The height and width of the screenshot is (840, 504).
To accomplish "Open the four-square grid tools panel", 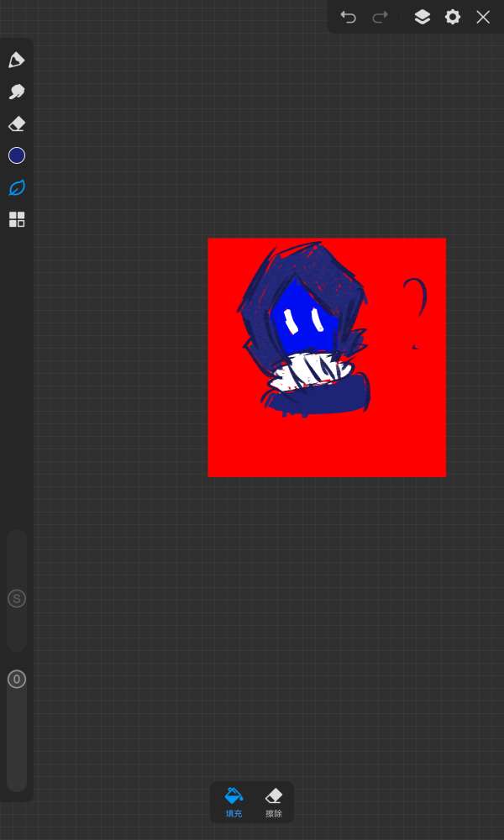I will tap(17, 219).
